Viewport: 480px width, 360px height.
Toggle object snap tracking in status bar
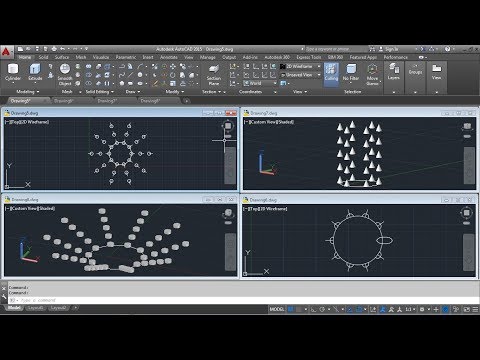pos(349,309)
